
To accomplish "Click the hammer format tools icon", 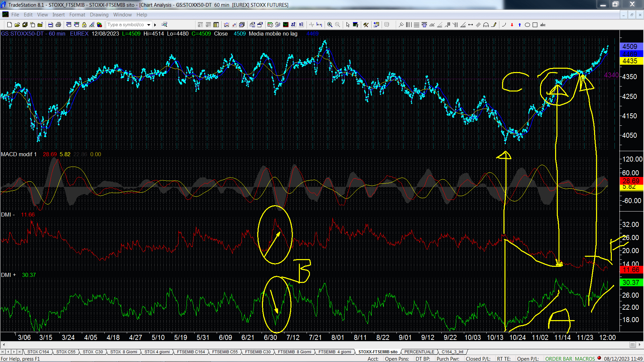I will tap(366, 25).
